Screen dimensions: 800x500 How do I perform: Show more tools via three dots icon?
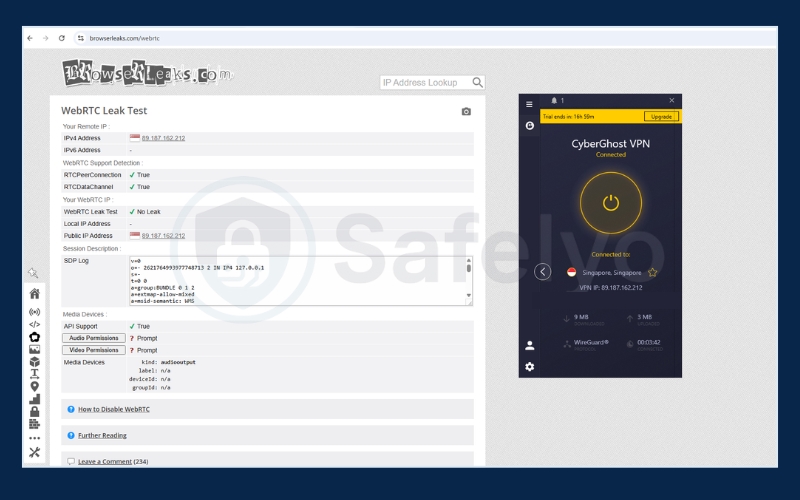35,438
